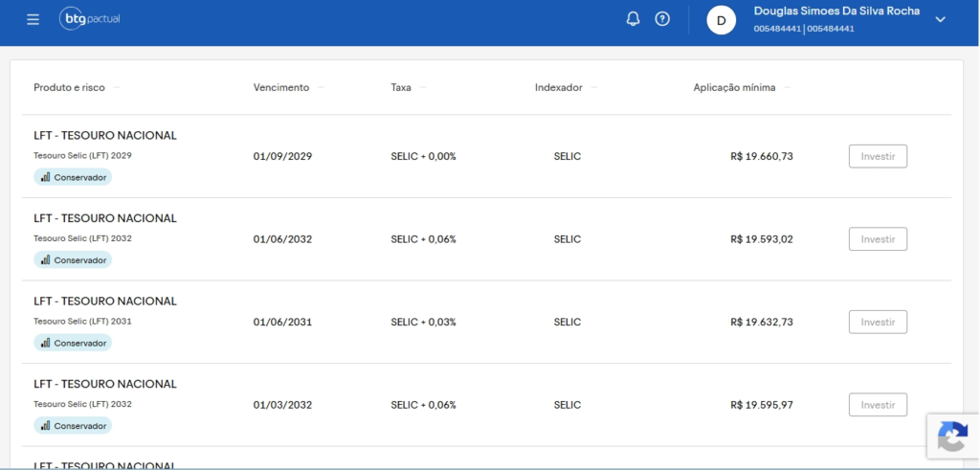Screen dimensions: 980x470
Task: Click the 01/06/2032 maturity date
Action: click(282, 238)
